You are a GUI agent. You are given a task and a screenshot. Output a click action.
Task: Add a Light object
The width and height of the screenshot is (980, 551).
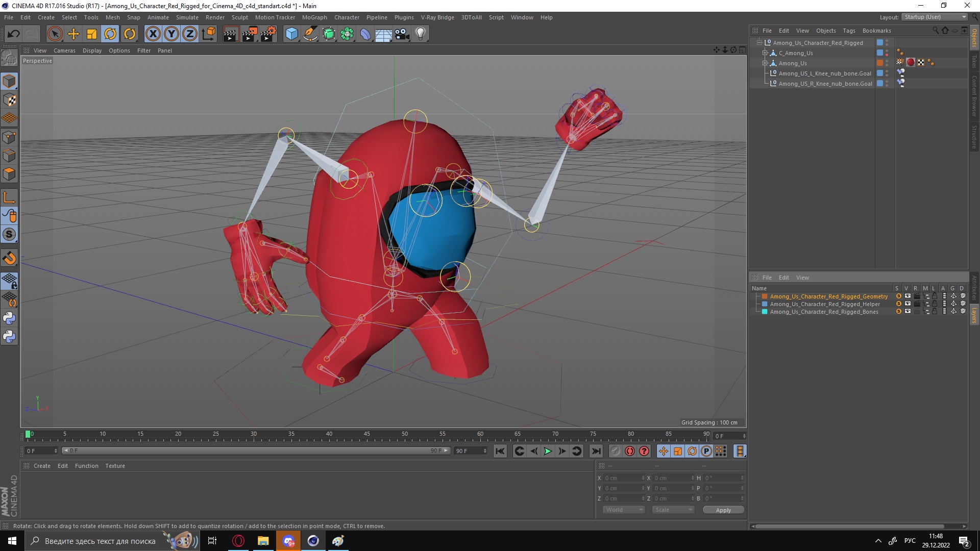(x=421, y=34)
